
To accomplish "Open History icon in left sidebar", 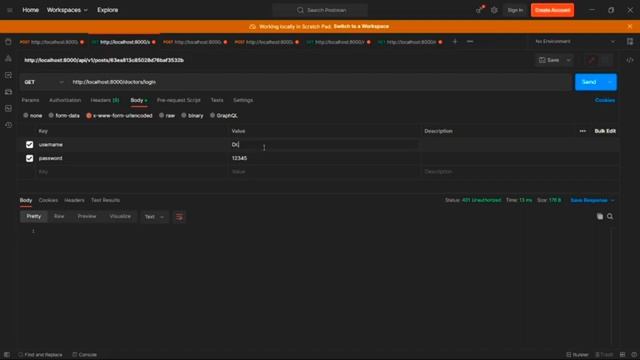I will click(8, 125).
